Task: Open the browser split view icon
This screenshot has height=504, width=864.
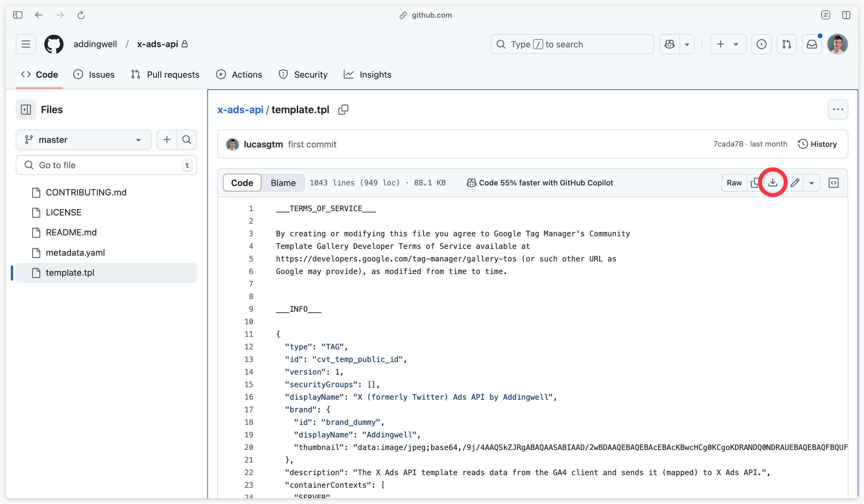Action: tap(846, 15)
